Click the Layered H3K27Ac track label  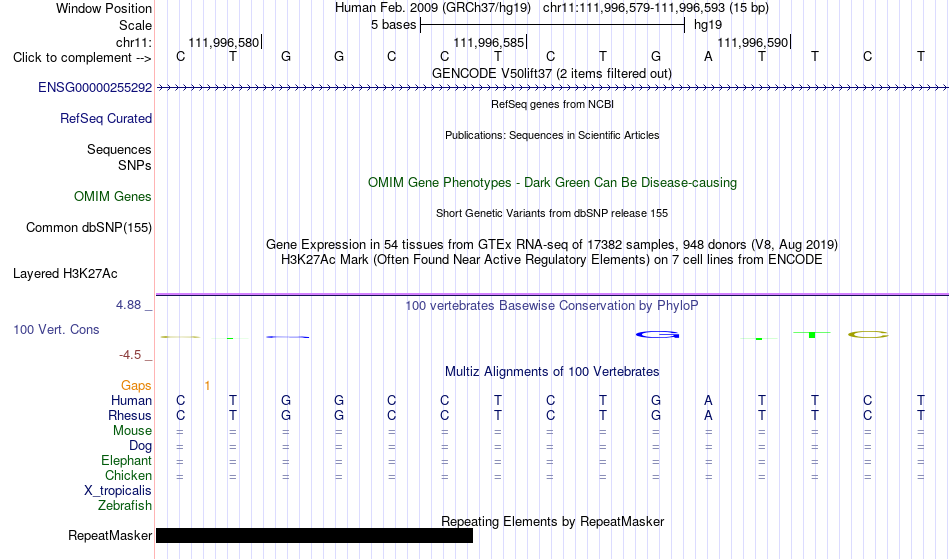[x=65, y=274]
